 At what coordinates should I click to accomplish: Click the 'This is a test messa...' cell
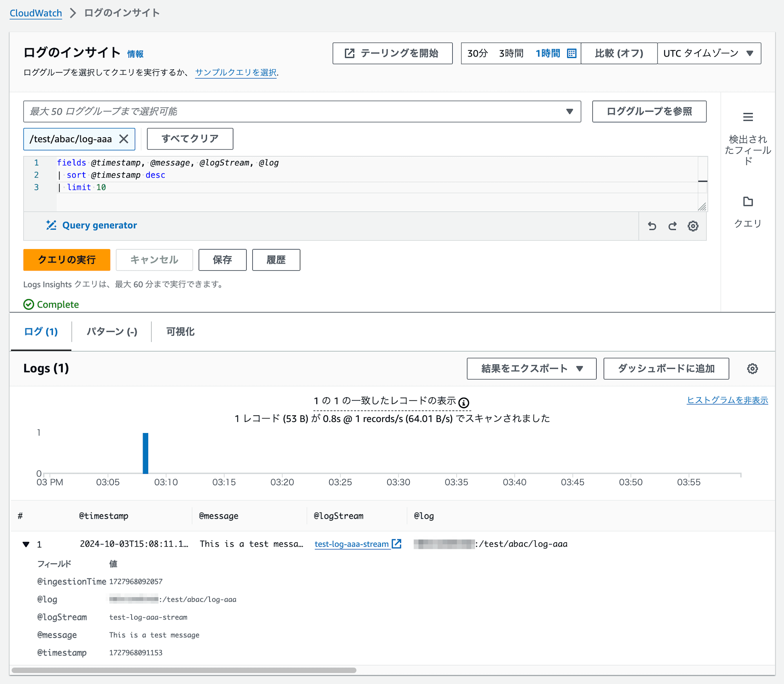[x=251, y=544]
